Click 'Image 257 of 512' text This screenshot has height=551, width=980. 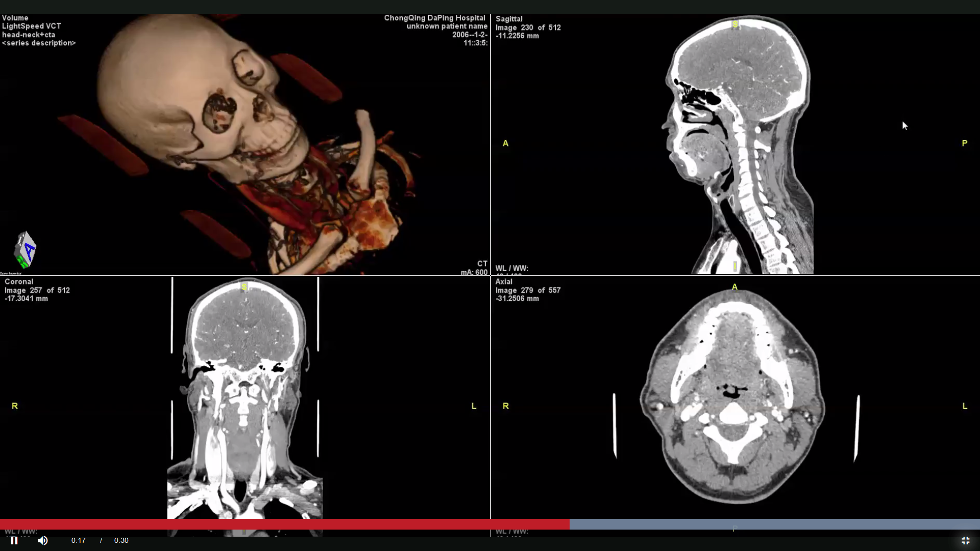click(37, 290)
